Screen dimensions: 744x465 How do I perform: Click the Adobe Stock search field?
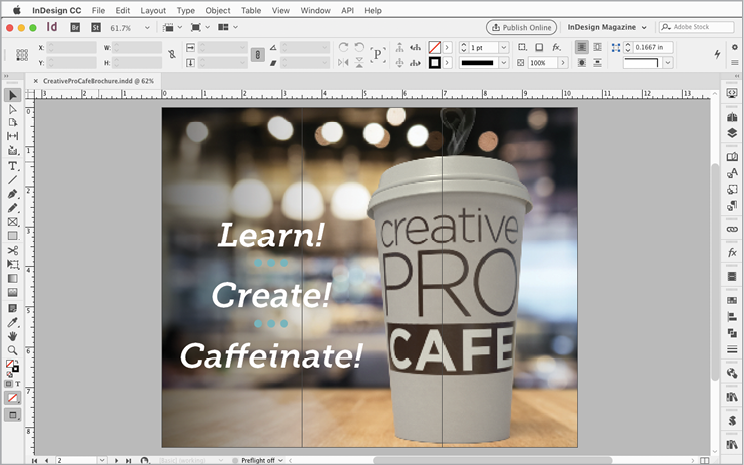[x=702, y=27]
